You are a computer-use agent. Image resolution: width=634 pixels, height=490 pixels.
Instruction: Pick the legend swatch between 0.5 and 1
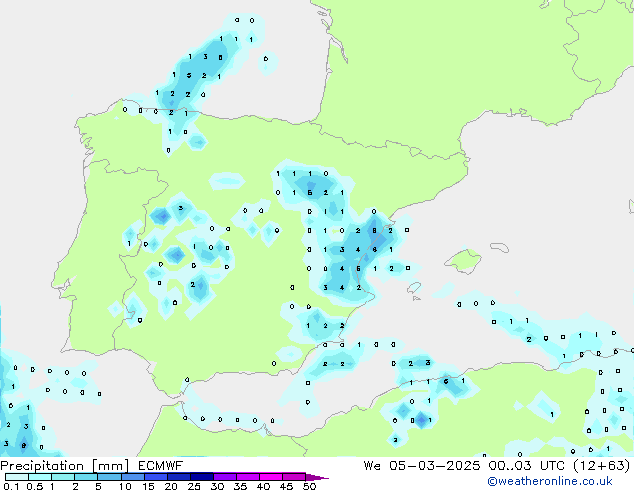click(40, 477)
